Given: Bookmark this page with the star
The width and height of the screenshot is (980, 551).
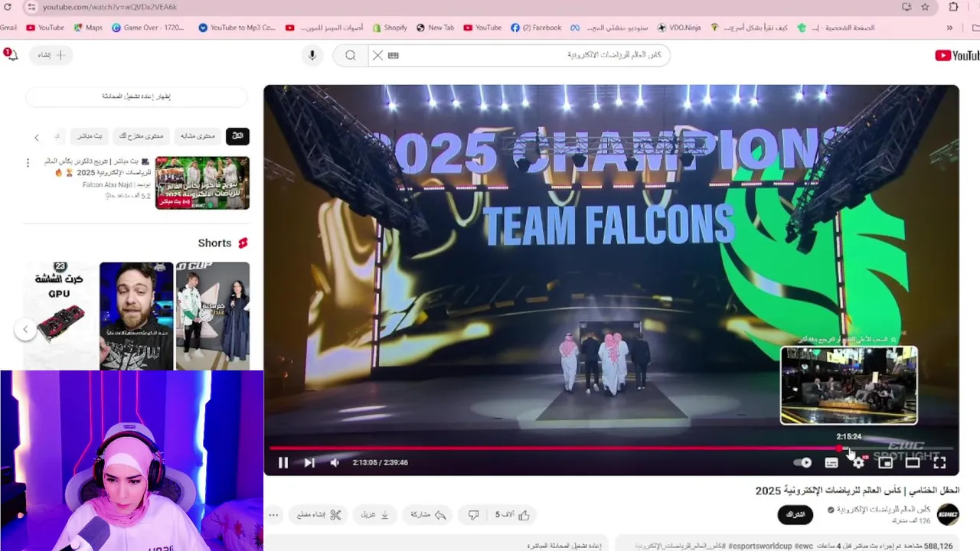Looking at the screenshot, I should tap(925, 7).
